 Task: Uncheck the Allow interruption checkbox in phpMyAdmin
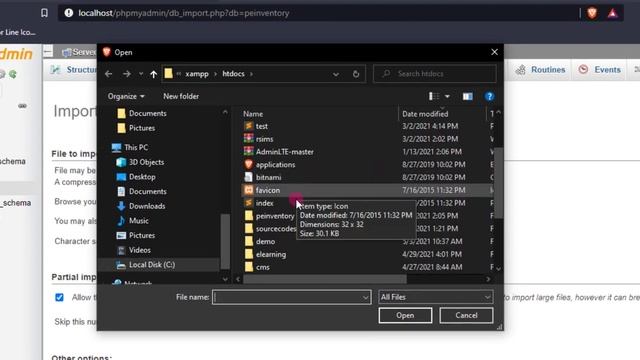pyautogui.click(x=59, y=297)
